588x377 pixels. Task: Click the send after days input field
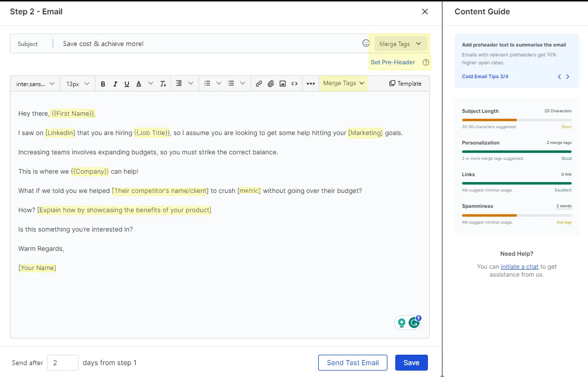pos(63,363)
